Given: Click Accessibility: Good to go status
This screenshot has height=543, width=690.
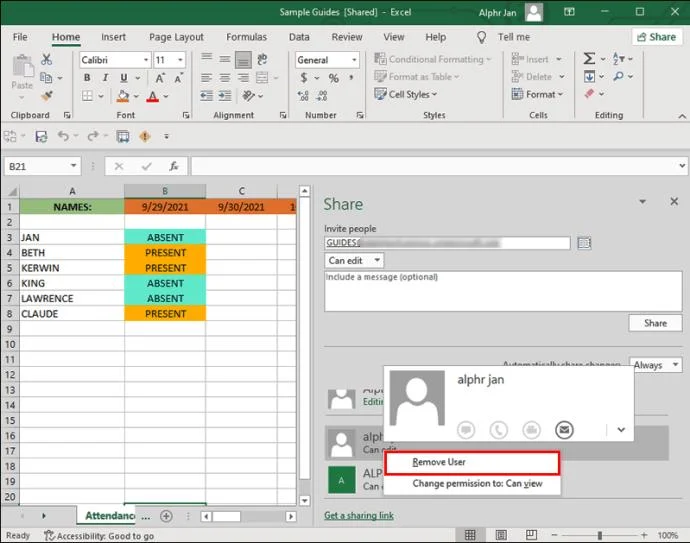Looking at the screenshot, I should [99, 536].
